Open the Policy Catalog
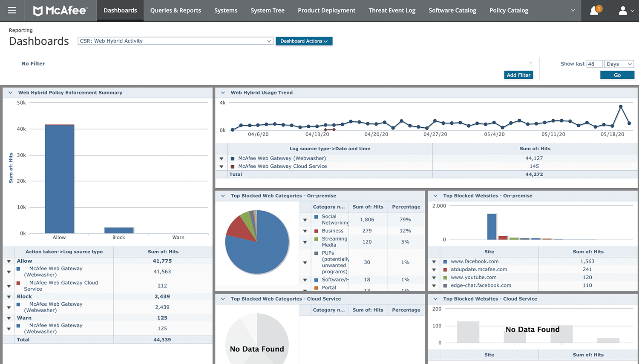Screen dimensions: 639x364 (509, 11)
